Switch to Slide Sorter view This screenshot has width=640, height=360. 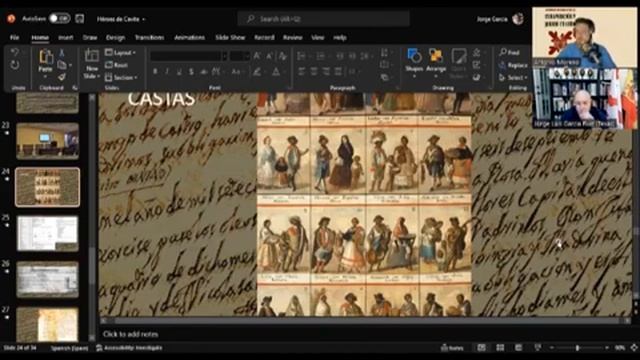(x=500, y=348)
